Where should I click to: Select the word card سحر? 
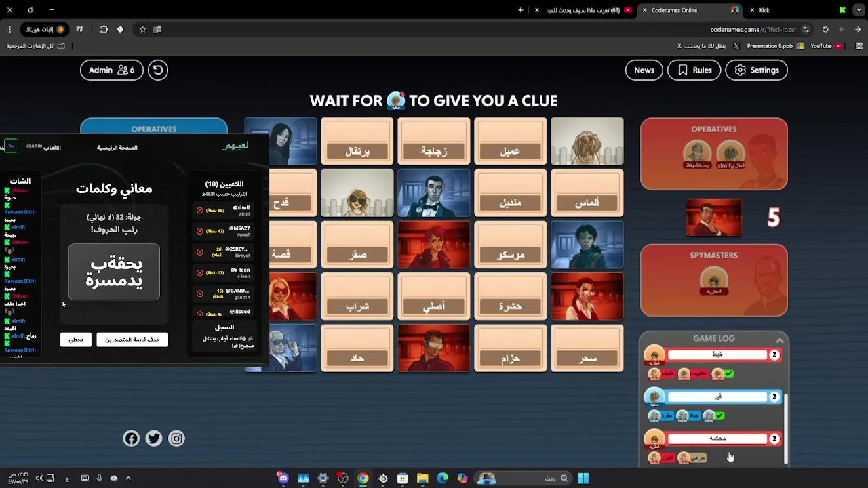click(x=587, y=348)
